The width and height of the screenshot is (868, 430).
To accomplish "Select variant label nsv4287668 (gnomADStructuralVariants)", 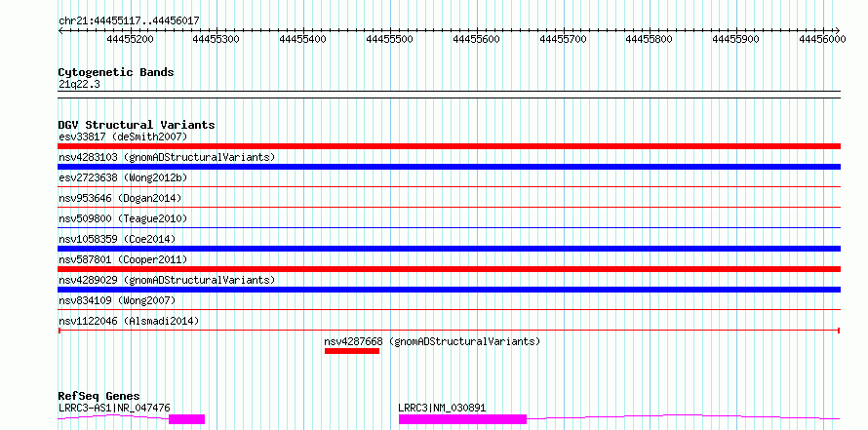I will [432, 341].
